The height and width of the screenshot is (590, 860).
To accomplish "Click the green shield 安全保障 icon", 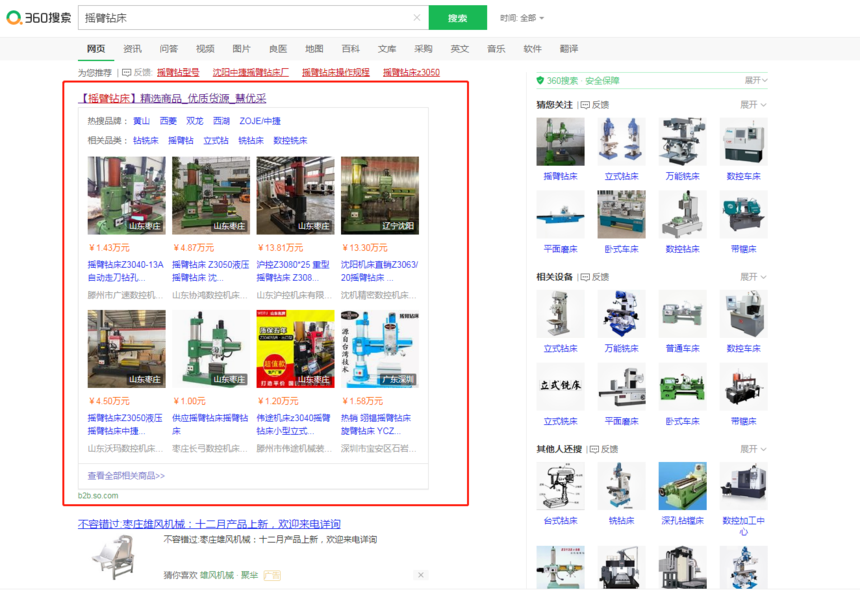I will coord(540,81).
